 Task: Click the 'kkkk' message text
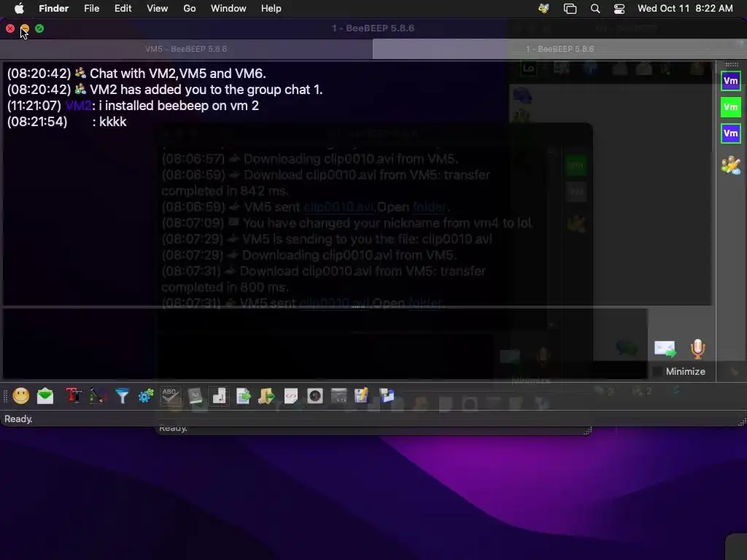[x=113, y=122]
